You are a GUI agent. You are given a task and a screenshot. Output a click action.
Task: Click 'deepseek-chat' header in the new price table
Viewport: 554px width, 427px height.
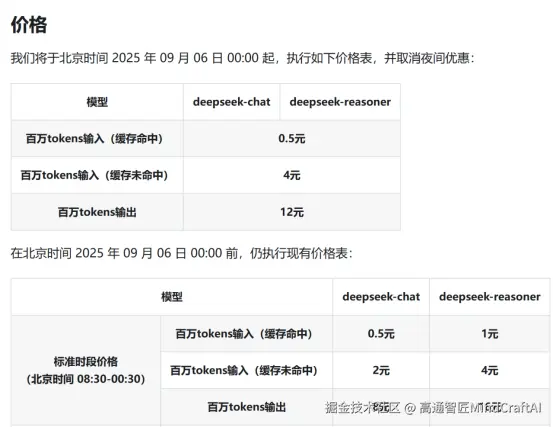(x=231, y=102)
